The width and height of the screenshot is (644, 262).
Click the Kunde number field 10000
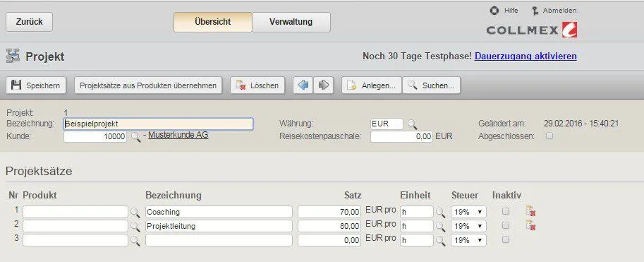click(x=95, y=137)
